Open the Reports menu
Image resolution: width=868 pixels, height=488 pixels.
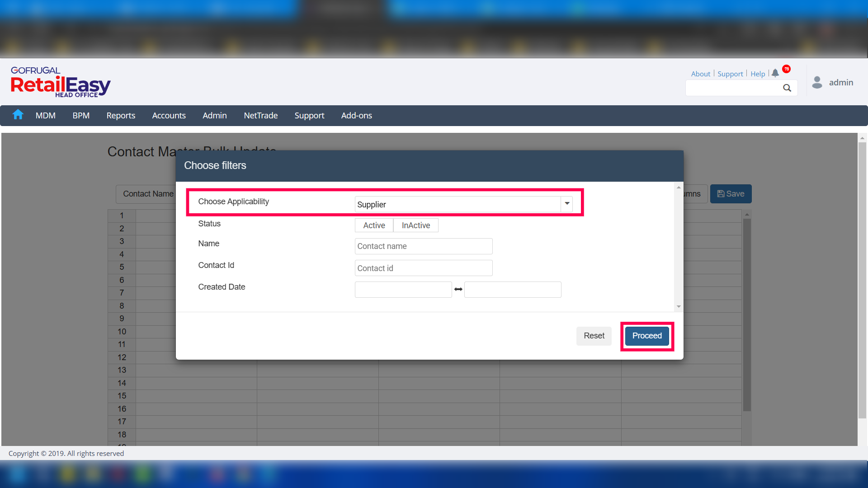coord(121,115)
